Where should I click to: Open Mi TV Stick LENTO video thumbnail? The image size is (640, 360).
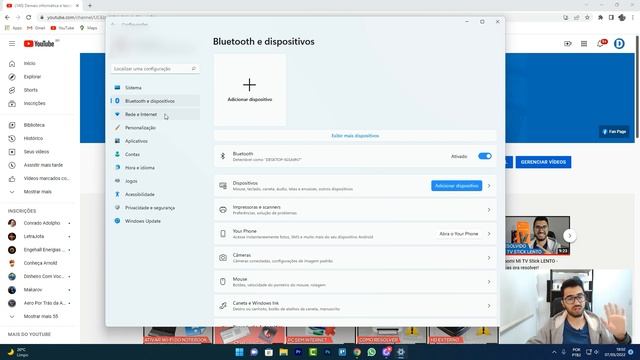click(538, 236)
